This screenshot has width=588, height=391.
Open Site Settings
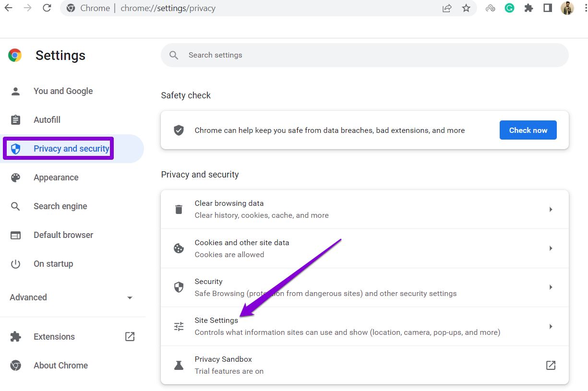365,327
